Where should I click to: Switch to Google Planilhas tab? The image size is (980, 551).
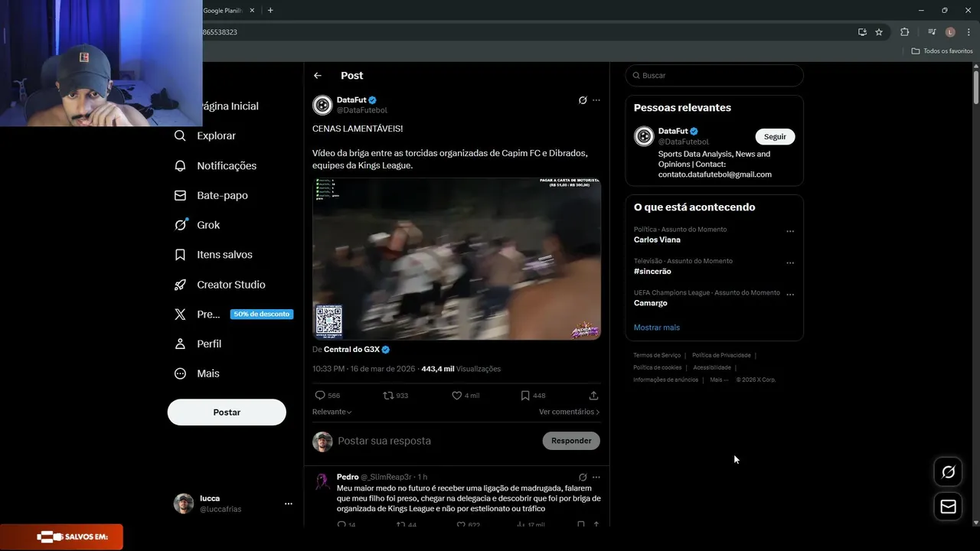(223, 11)
